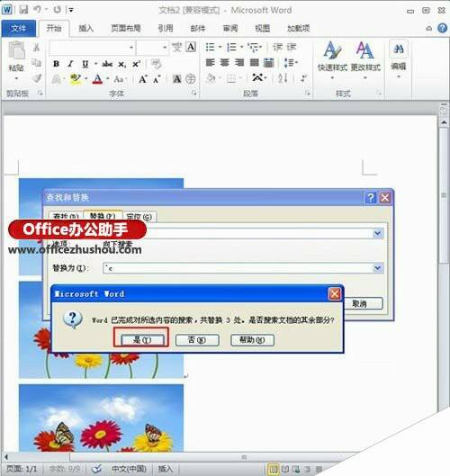Click the Show paragraph marks icon

click(303, 78)
